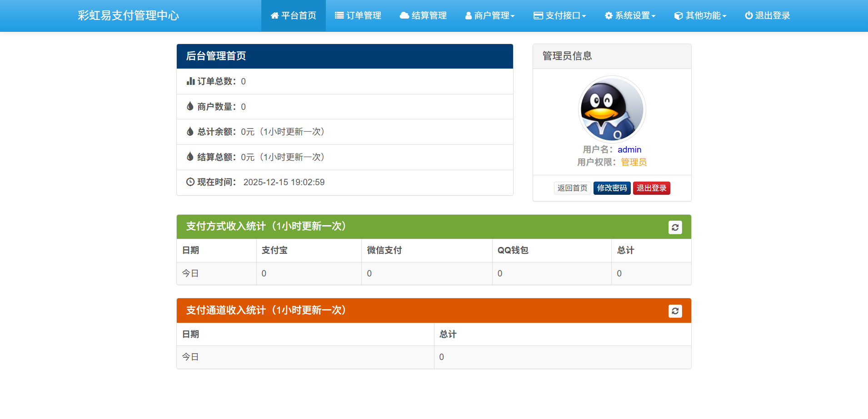Expand the 系统设置 dropdown

pyautogui.click(x=630, y=15)
